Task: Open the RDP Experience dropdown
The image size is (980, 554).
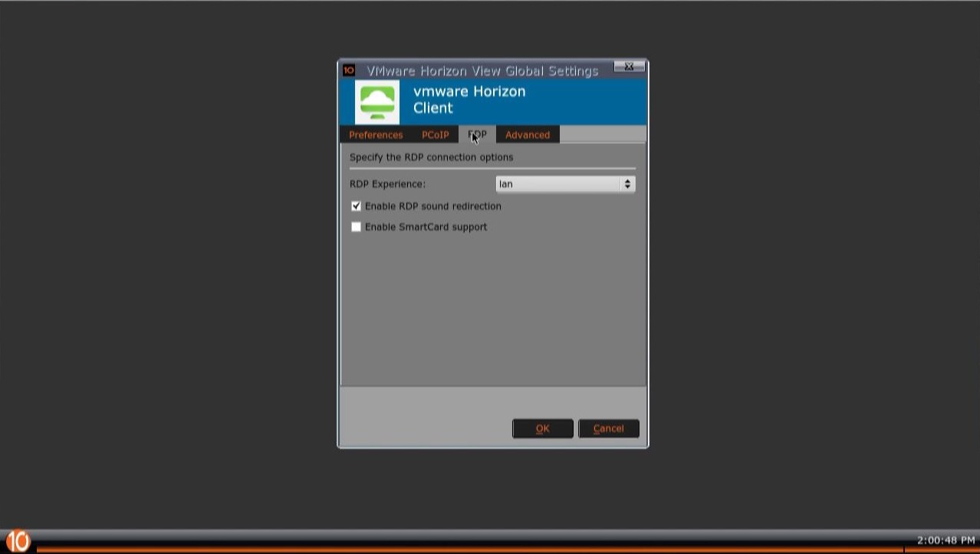Action: pyautogui.click(x=566, y=184)
